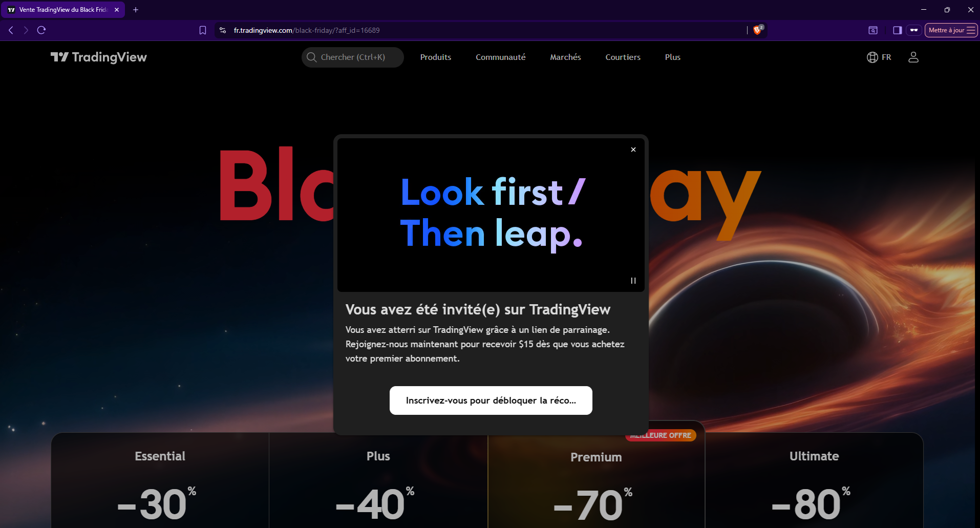980x528 pixels.
Task: Click Inscrivez-vous pour débloquer button
Action: [491, 400]
